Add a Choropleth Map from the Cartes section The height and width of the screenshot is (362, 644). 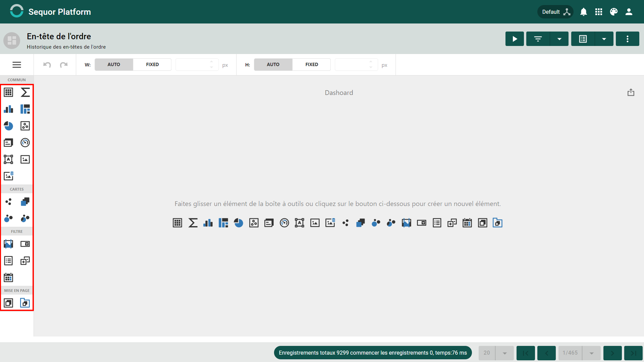(25, 202)
